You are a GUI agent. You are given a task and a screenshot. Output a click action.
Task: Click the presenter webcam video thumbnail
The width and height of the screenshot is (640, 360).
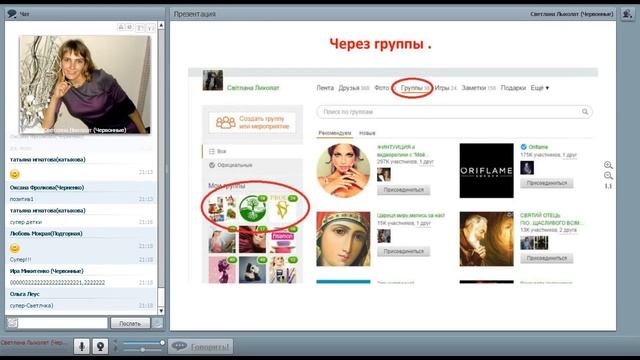(x=85, y=84)
